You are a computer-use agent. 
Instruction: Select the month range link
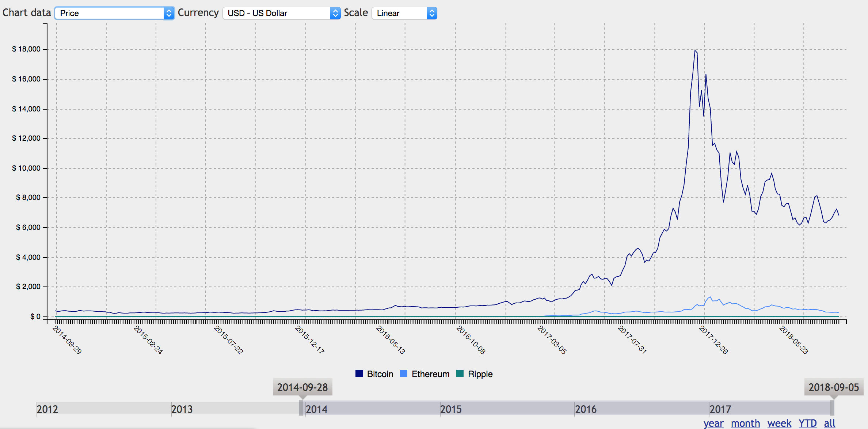click(745, 423)
